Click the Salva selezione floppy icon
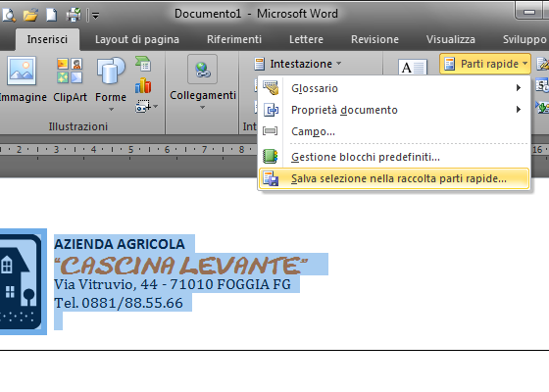This screenshot has height=392, width=549. click(x=271, y=178)
